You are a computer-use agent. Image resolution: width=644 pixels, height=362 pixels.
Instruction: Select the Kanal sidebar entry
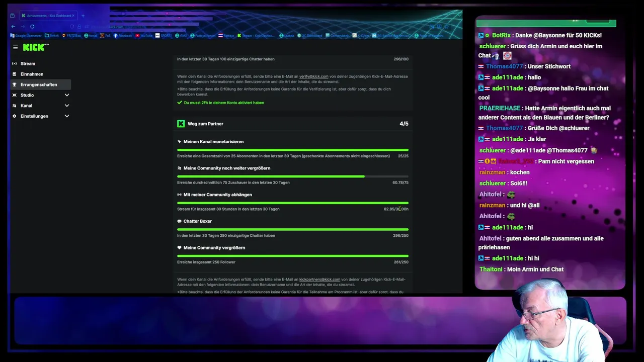click(x=40, y=106)
